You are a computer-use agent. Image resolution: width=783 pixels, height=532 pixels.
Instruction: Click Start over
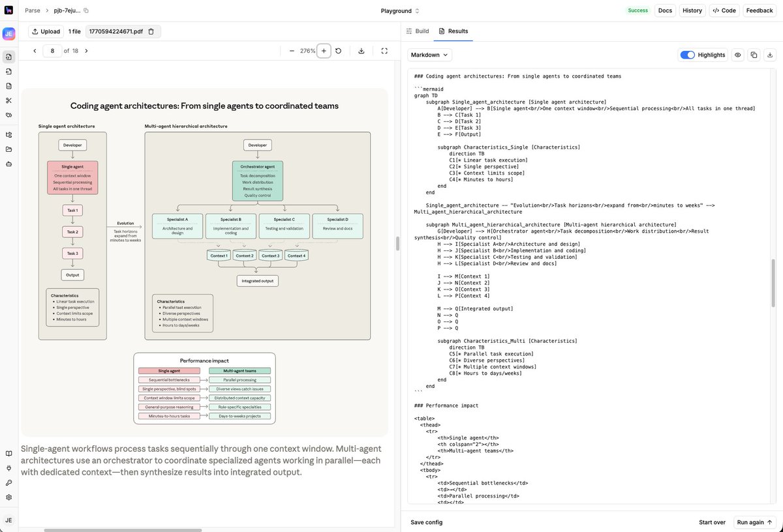tap(712, 522)
